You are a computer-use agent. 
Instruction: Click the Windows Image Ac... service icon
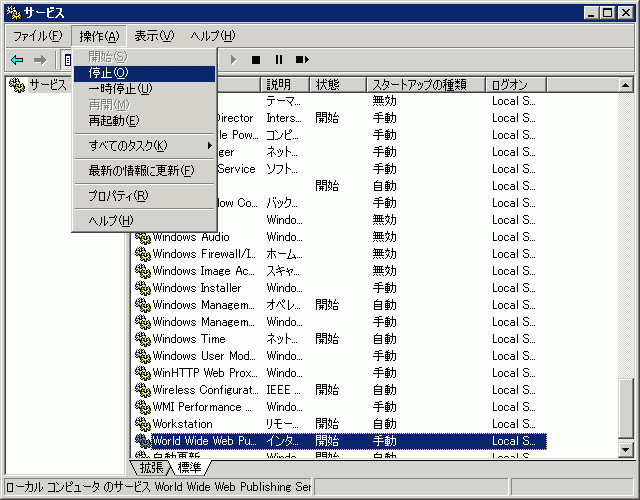tap(143, 271)
